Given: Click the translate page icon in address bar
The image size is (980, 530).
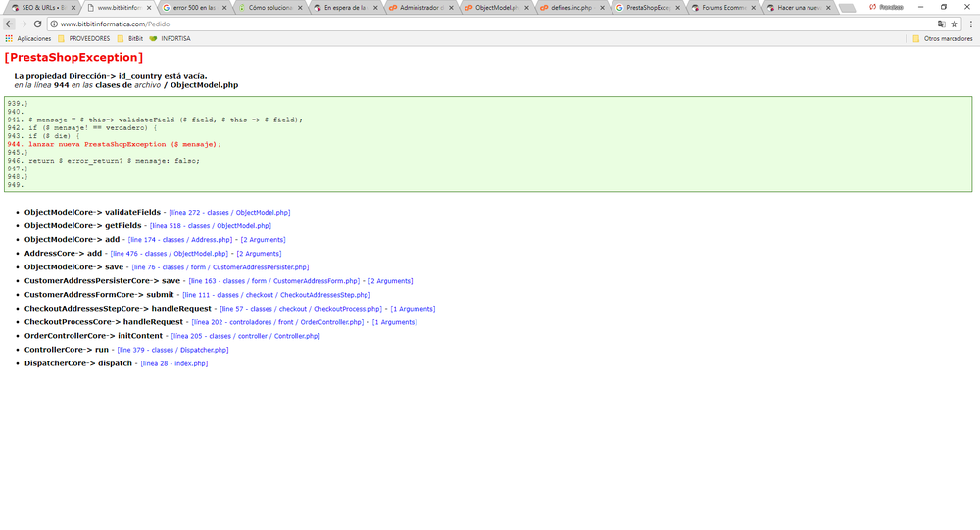Looking at the screenshot, I should pos(941,24).
